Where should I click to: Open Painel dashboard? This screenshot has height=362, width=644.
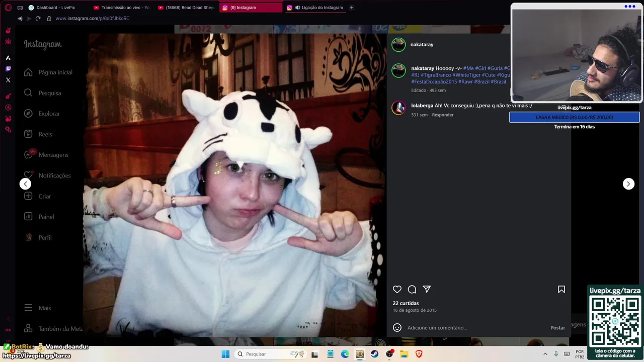click(40, 217)
